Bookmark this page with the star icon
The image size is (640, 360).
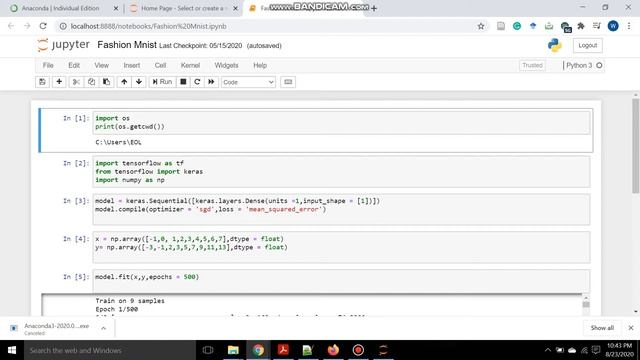tap(481, 26)
